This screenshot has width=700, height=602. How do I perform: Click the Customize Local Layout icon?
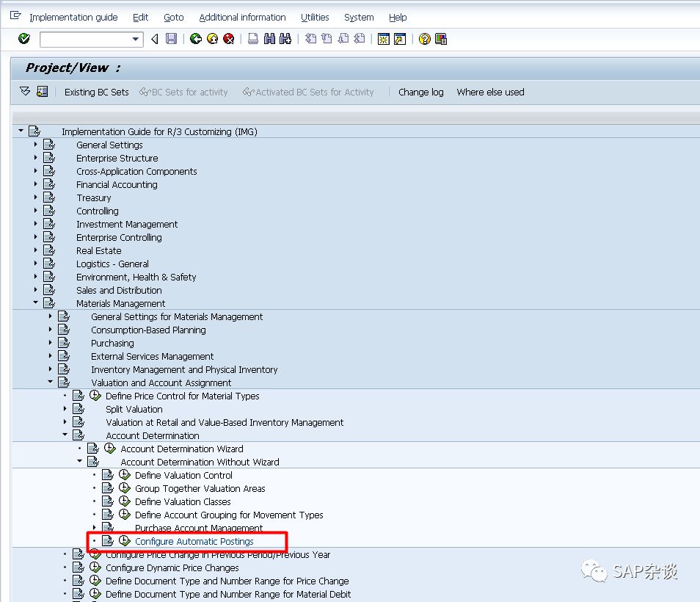click(x=441, y=39)
